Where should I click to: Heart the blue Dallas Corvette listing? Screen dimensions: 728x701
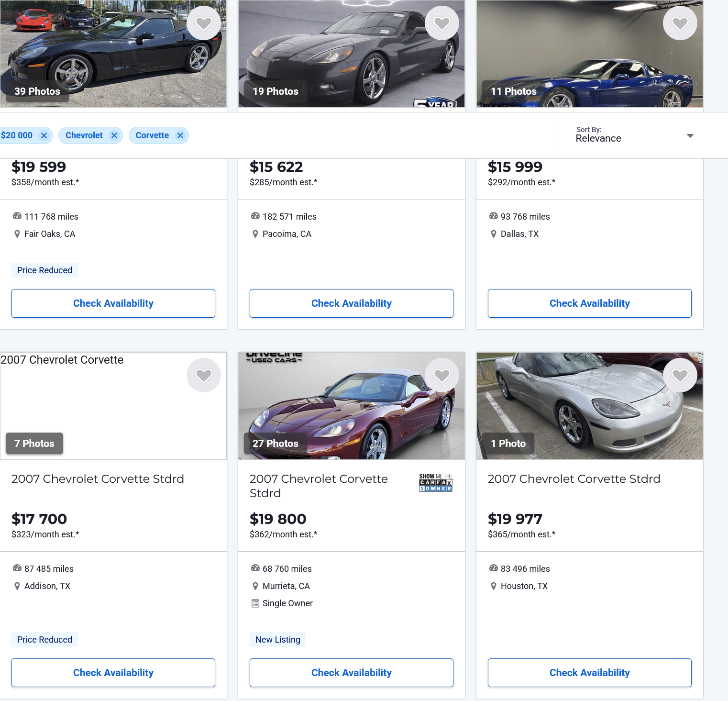(x=680, y=23)
